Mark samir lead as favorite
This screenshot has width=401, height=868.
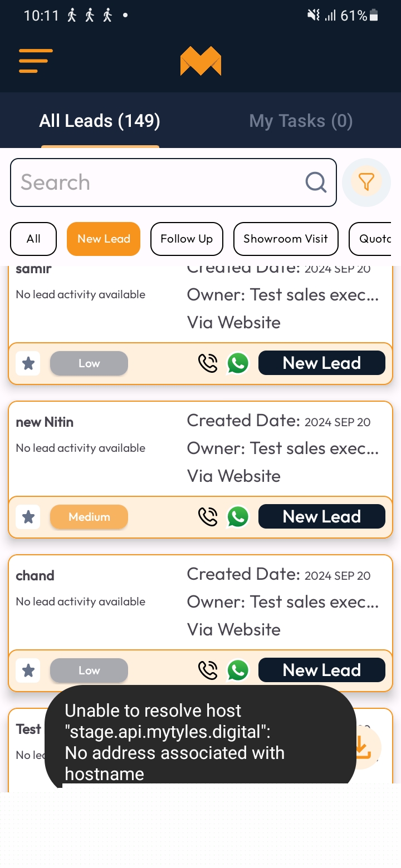(x=28, y=363)
